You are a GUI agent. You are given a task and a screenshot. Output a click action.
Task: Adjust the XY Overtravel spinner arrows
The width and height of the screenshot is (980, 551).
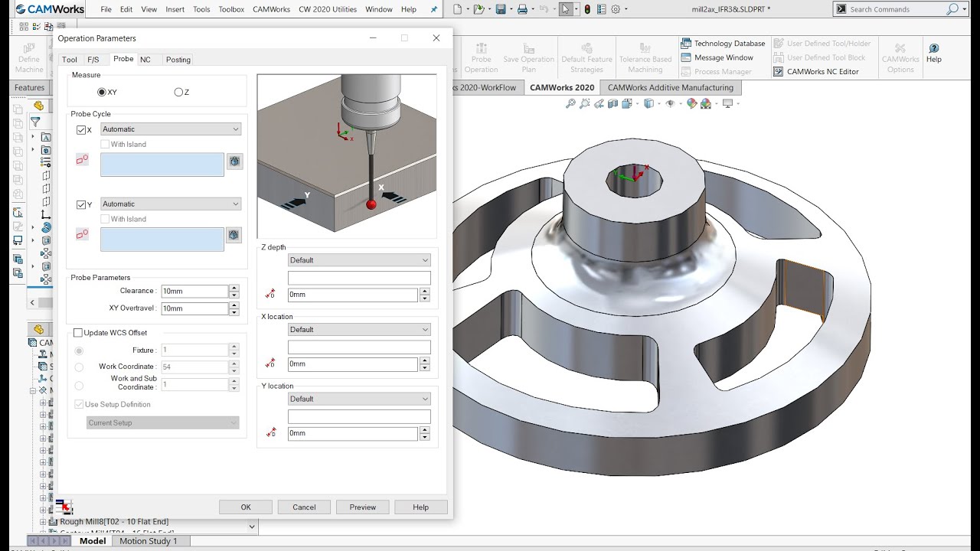pos(234,308)
